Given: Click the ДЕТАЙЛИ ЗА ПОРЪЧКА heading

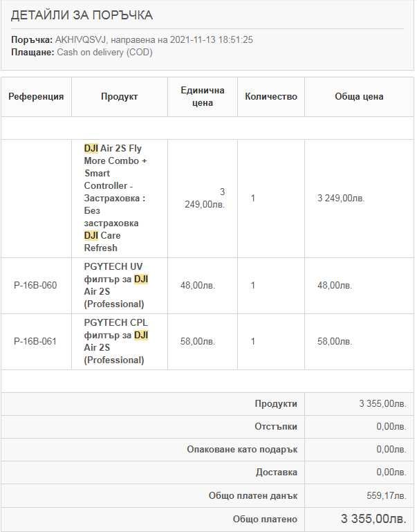Looking at the screenshot, I should 82,15.
